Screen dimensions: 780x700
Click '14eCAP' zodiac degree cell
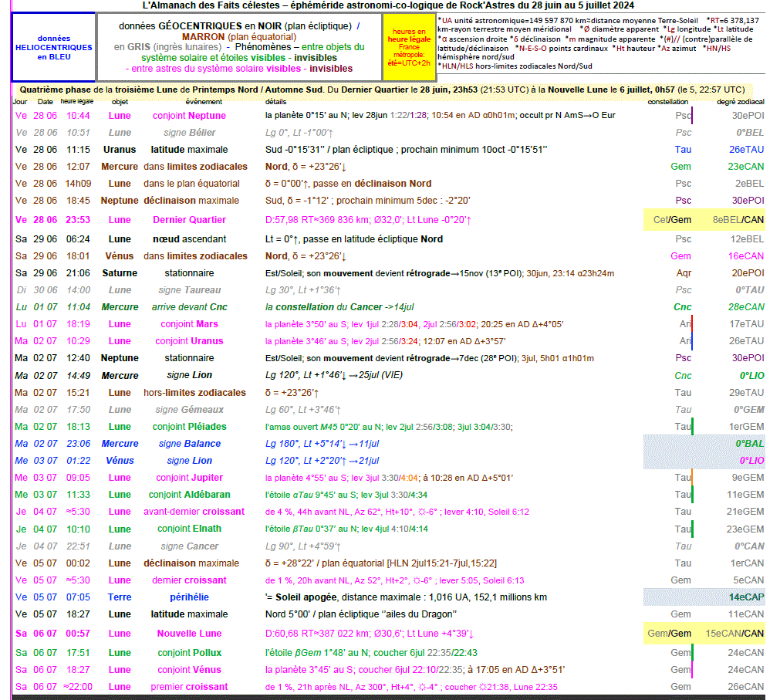tap(746, 597)
